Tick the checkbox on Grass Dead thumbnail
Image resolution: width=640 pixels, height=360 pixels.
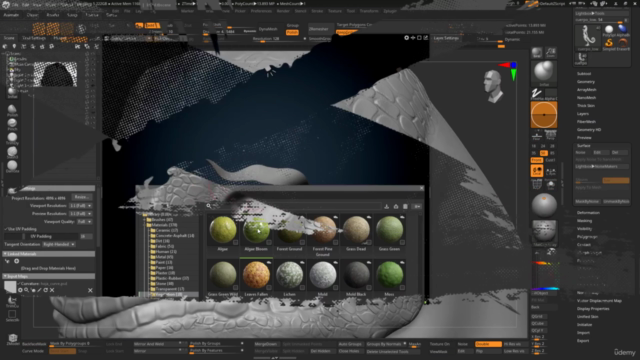click(x=369, y=242)
